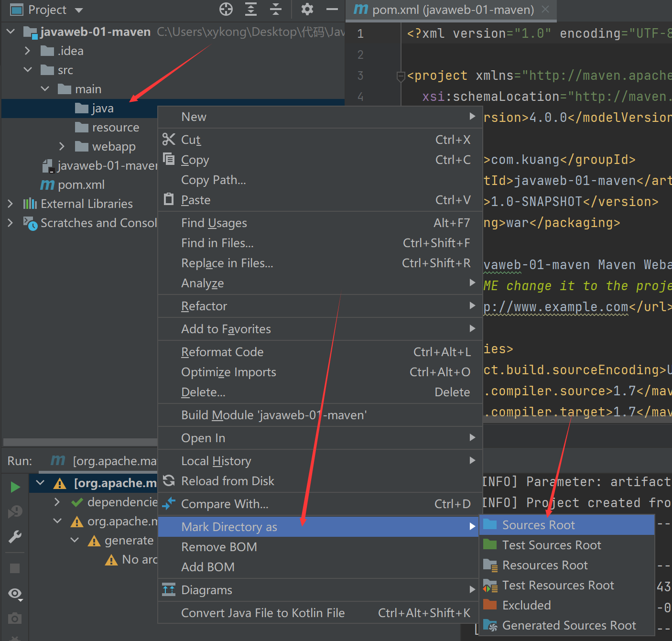Click the Test Resources Root folder icon
The height and width of the screenshot is (641, 672).
point(490,585)
